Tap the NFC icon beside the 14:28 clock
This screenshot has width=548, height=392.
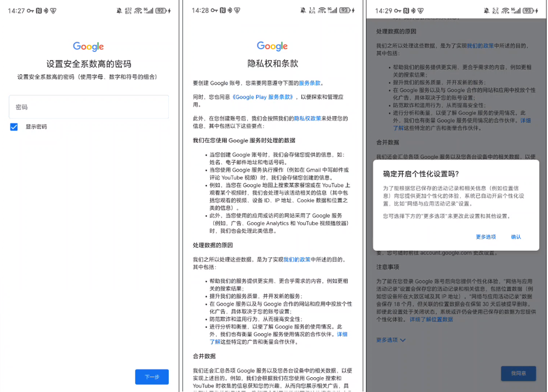click(x=223, y=10)
